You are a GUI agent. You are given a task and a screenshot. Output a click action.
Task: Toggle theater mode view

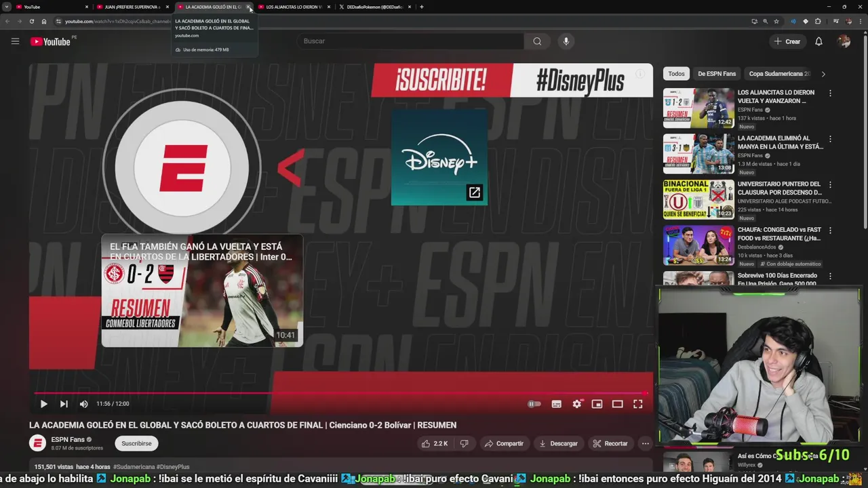617,404
